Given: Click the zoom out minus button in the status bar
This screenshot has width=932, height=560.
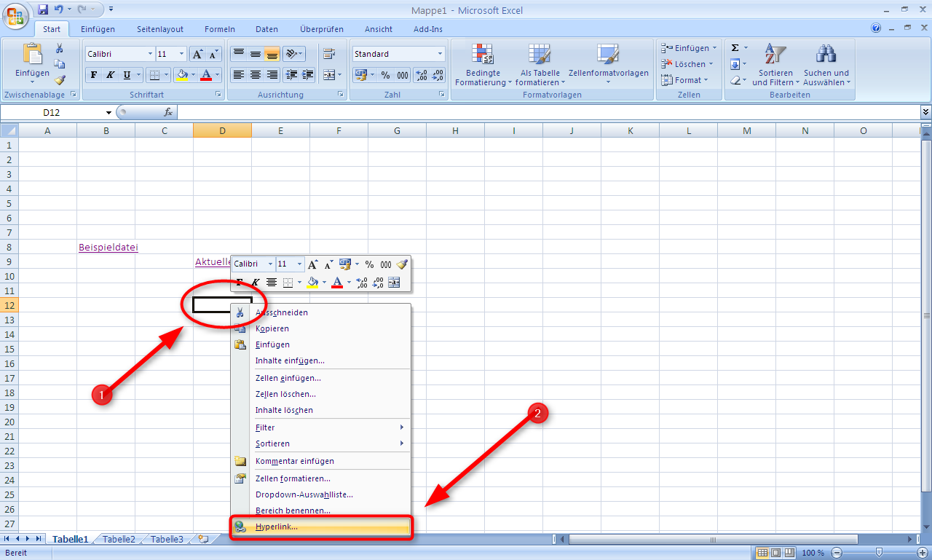Looking at the screenshot, I should (x=837, y=553).
